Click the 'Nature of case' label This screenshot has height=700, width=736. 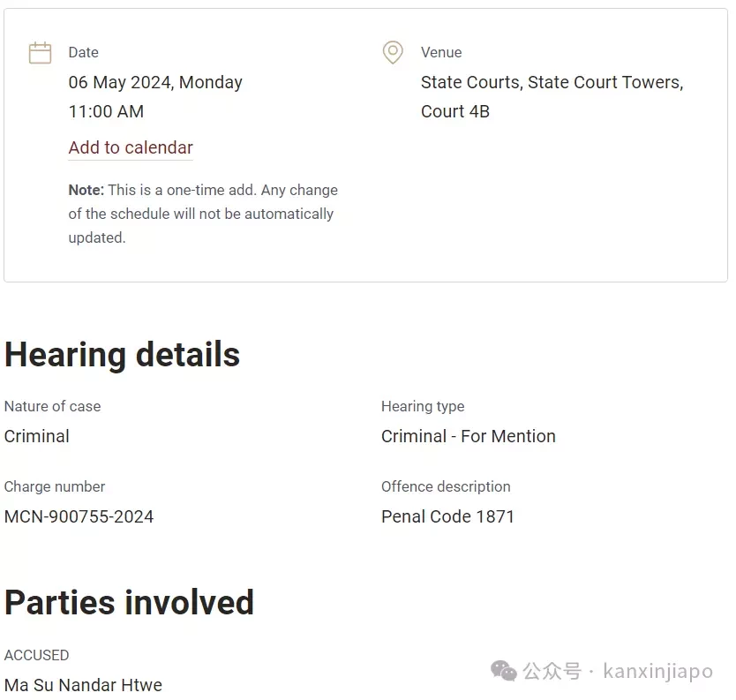pos(53,406)
